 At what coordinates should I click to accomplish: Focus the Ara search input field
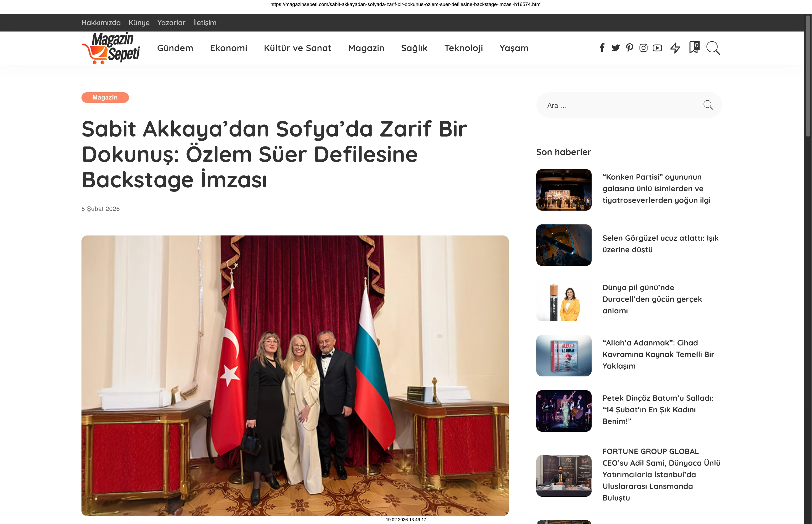[619, 106]
